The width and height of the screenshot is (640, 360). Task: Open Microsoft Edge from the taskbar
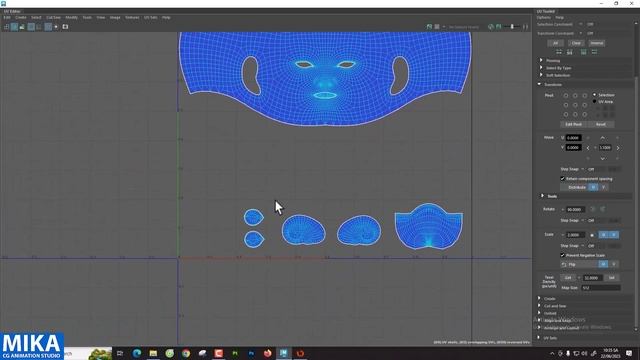pos(137,353)
